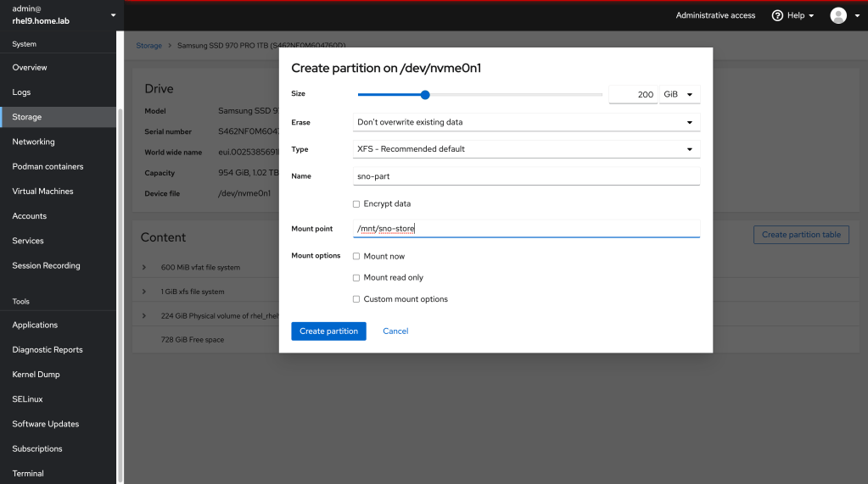Go to Podman containers page
868x484 pixels.
pyautogui.click(x=48, y=166)
